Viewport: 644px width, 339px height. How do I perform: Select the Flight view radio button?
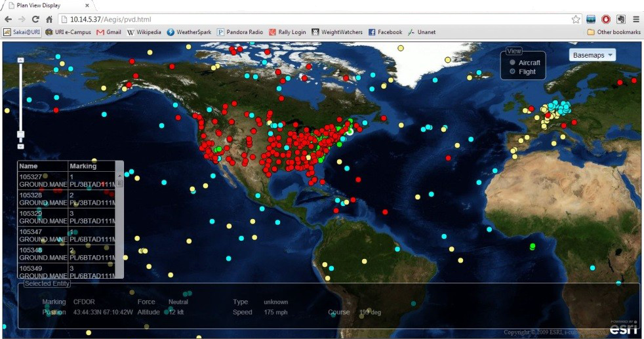512,71
